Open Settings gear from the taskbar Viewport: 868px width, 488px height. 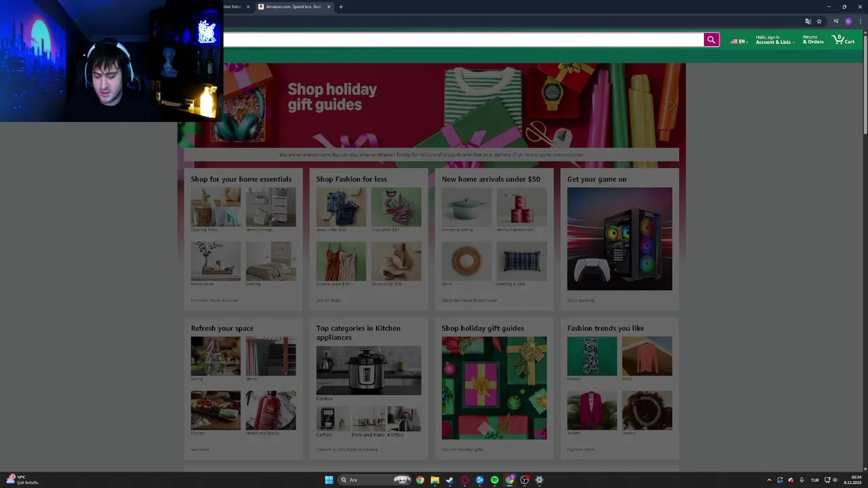coord(539,480)
